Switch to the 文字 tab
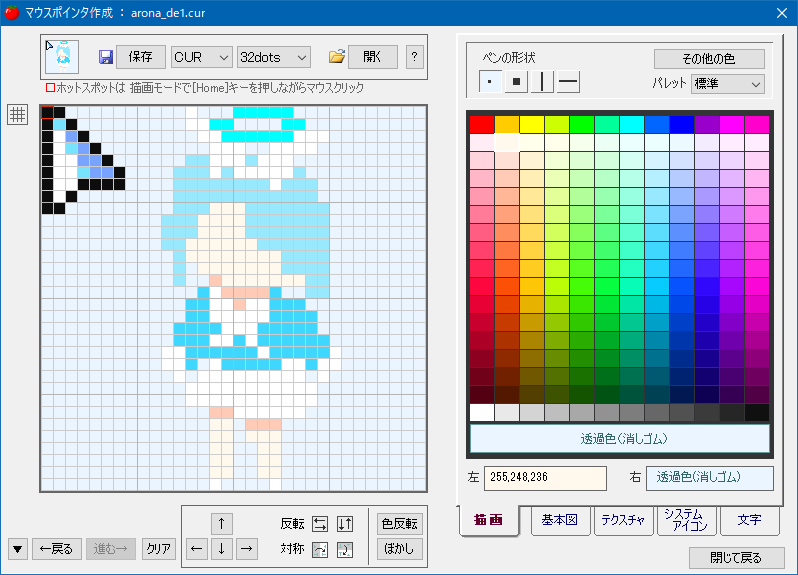798x575 pixels. click(x=750, y=520)
